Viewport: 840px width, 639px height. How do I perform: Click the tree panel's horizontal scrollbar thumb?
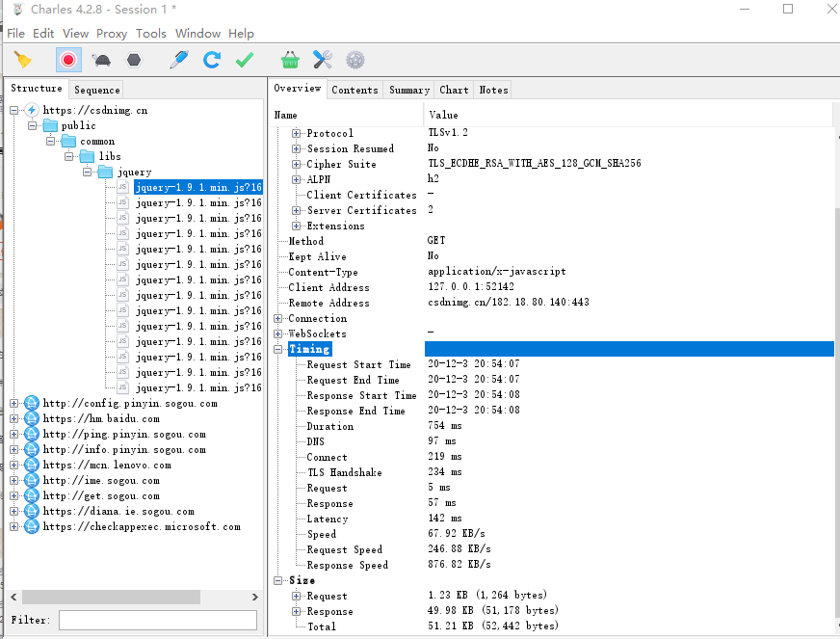pyautogui.click(x=111, y=597)
